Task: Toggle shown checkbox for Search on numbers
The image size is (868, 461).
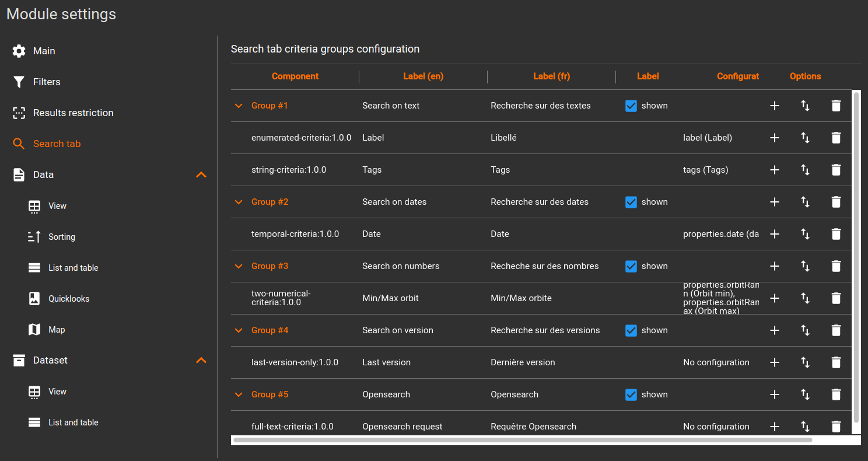Action: [x=631, y=266]
